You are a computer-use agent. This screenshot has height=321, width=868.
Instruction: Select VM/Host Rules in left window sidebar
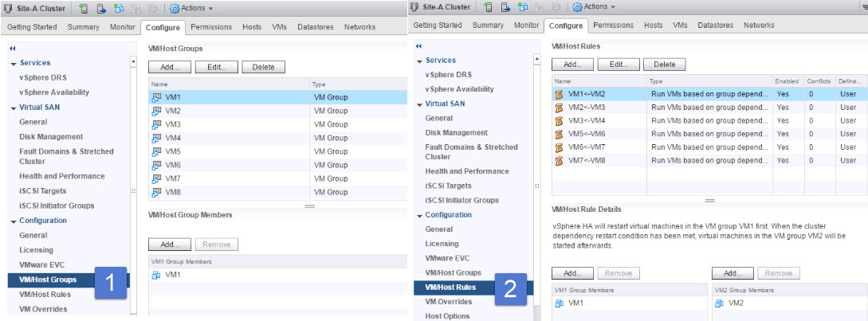coord(45,295)
